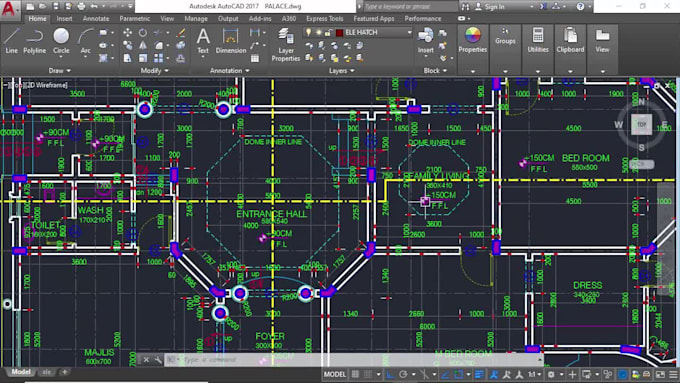The height and width of the screenshot is (383, 680).
Task: Open the Circle tool dropdown arrow
Action: click(61, 57)
